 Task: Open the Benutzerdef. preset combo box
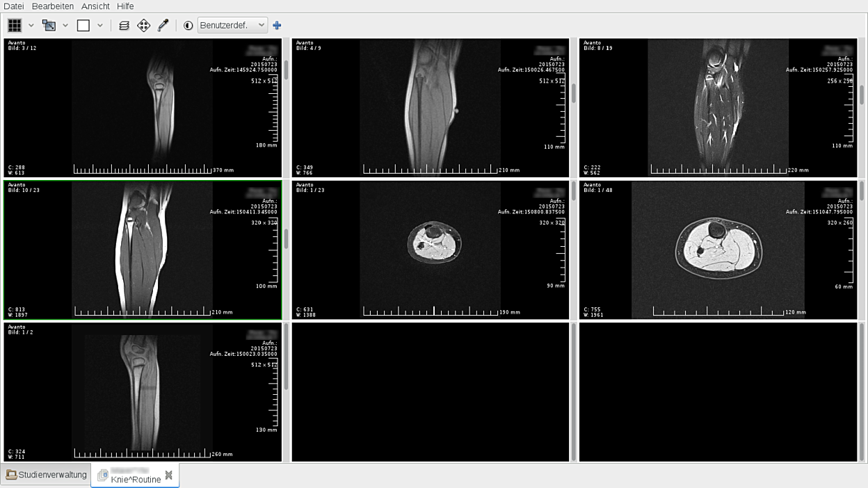tap(232, 26)
